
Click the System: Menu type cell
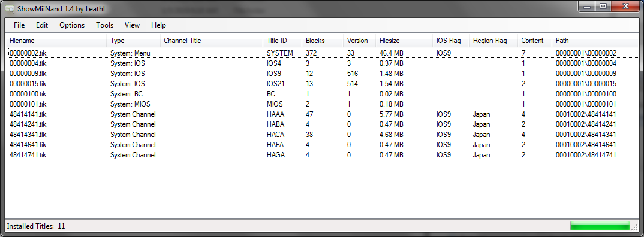[x=130, y=53]
